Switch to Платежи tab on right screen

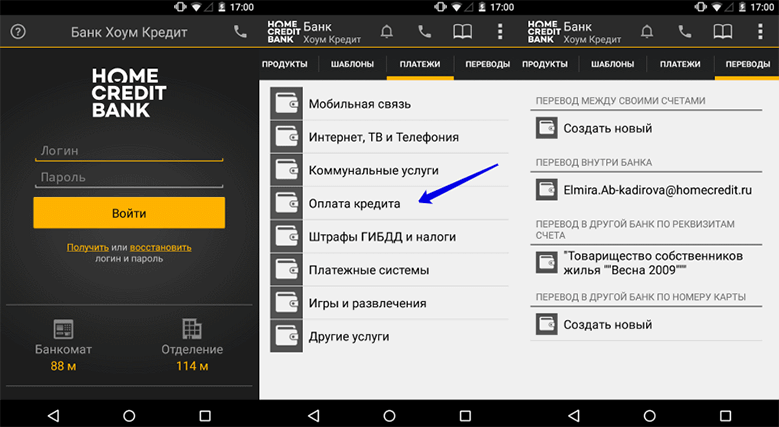(680, 64)
